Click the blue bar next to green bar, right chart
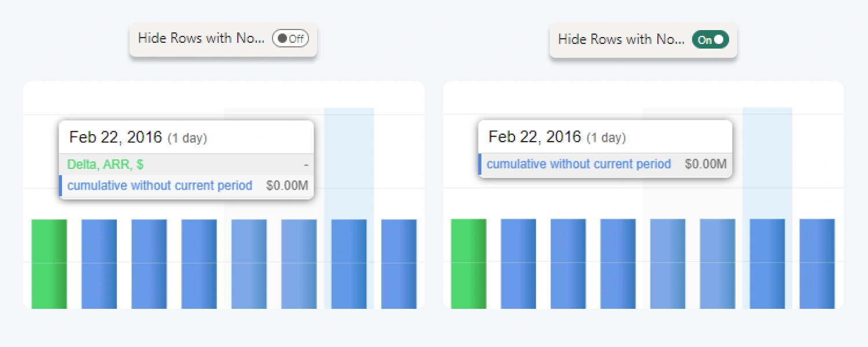 [x=518, y=264]
